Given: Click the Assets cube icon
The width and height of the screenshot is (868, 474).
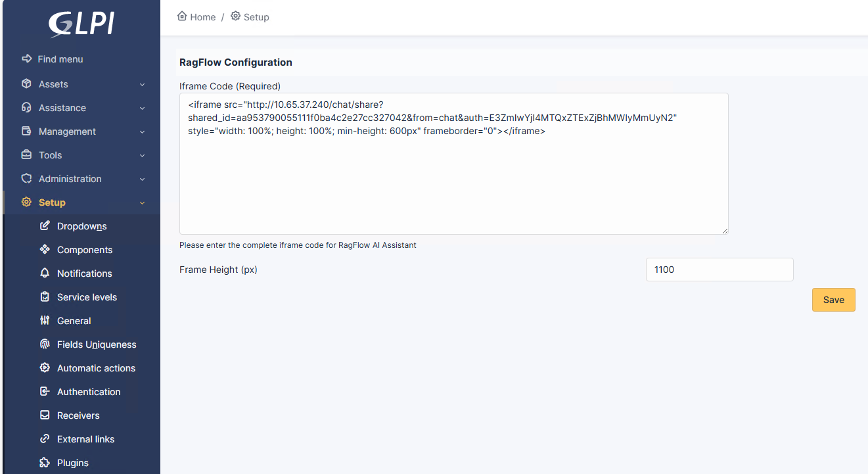Looking at the screenshot, I should pos(26,84).
